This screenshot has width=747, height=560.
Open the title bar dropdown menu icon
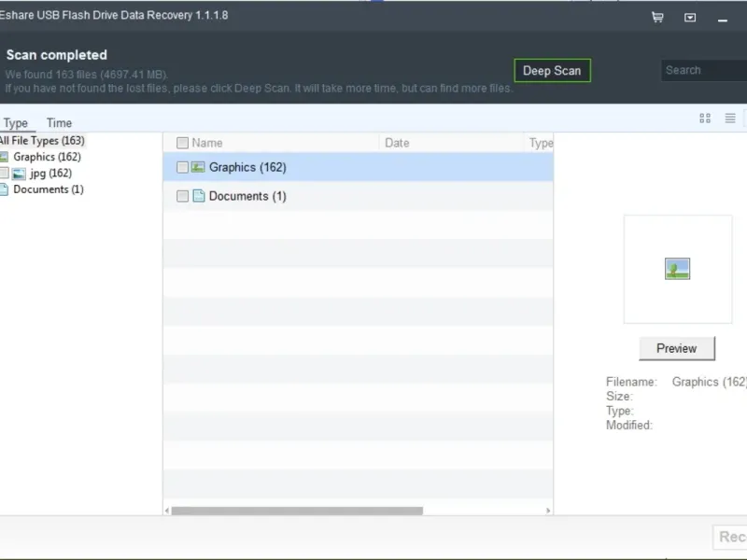click(690, 18)
